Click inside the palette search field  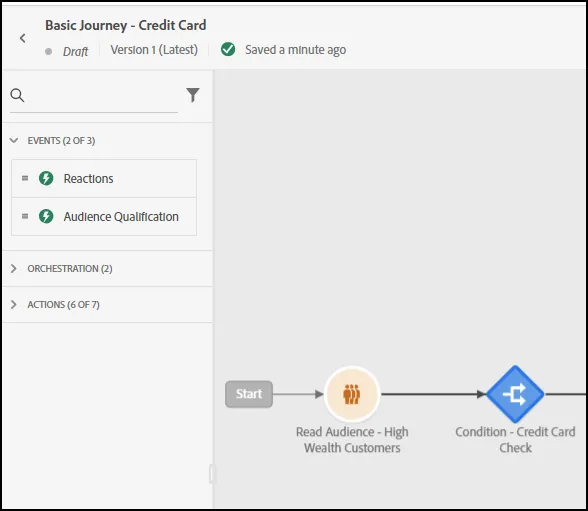(x=94, y=96)
